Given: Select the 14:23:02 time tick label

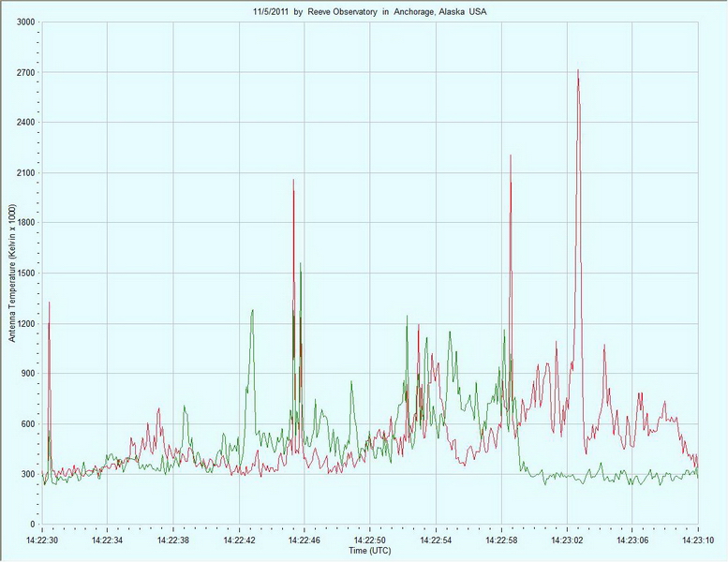Looking at the screenshot, I should pos(567,540).
